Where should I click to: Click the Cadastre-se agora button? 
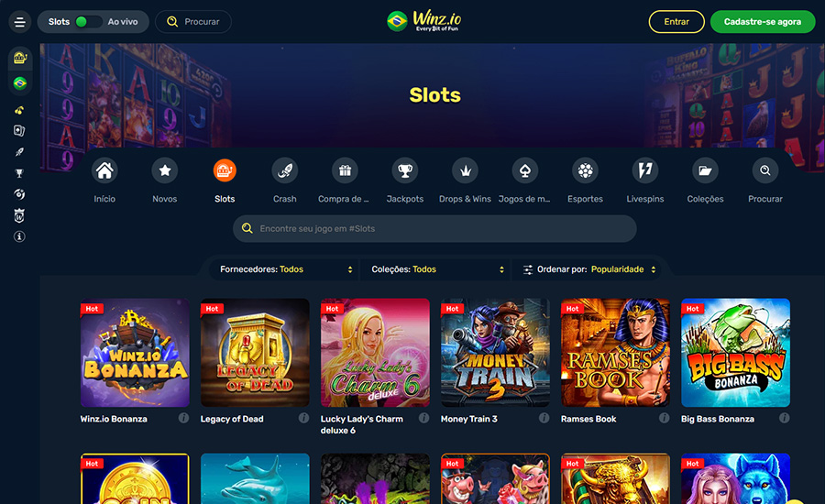(763, 22)
